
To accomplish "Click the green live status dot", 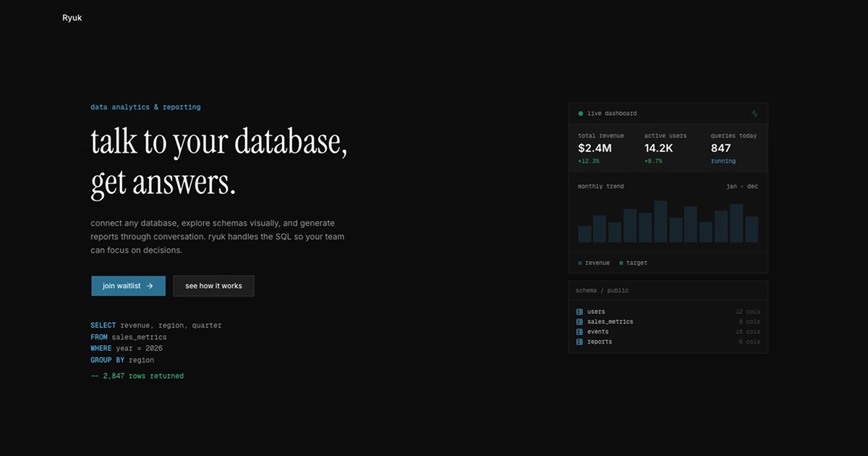I will (581, 114).
